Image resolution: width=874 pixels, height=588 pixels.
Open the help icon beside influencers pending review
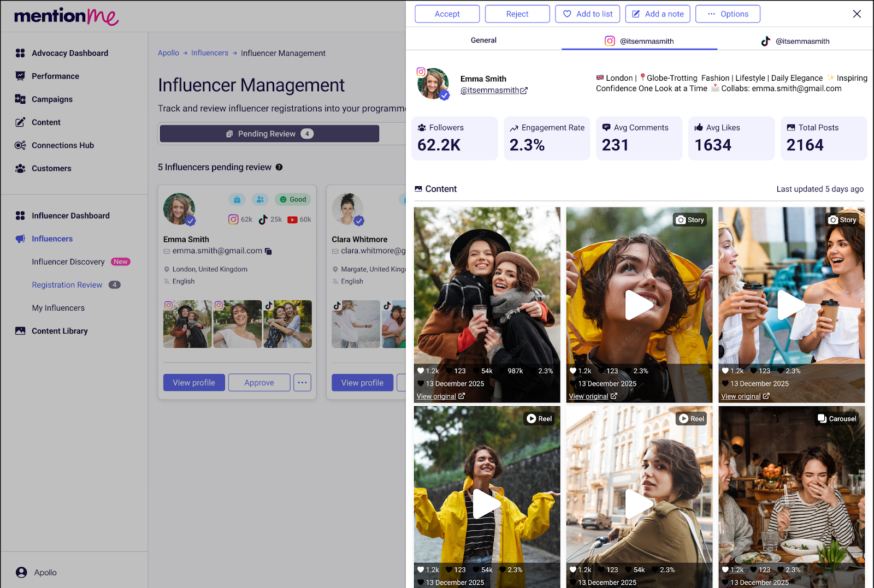pos(279,167)
